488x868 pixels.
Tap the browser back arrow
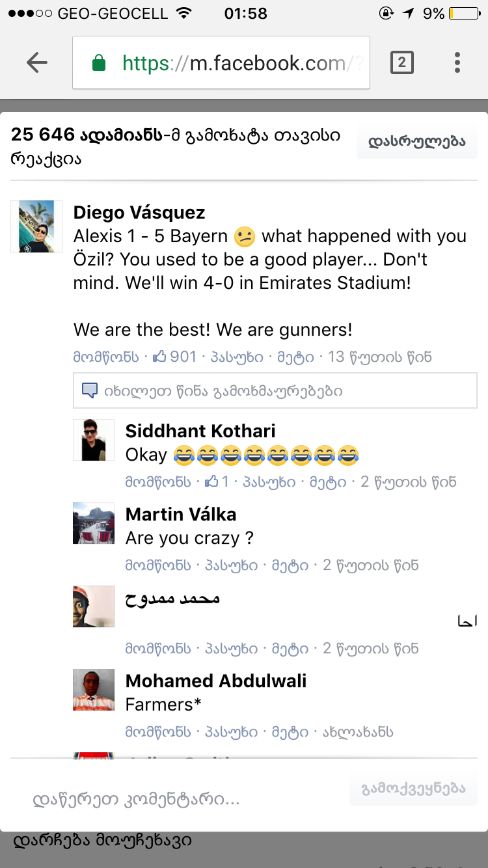(37, 62)
